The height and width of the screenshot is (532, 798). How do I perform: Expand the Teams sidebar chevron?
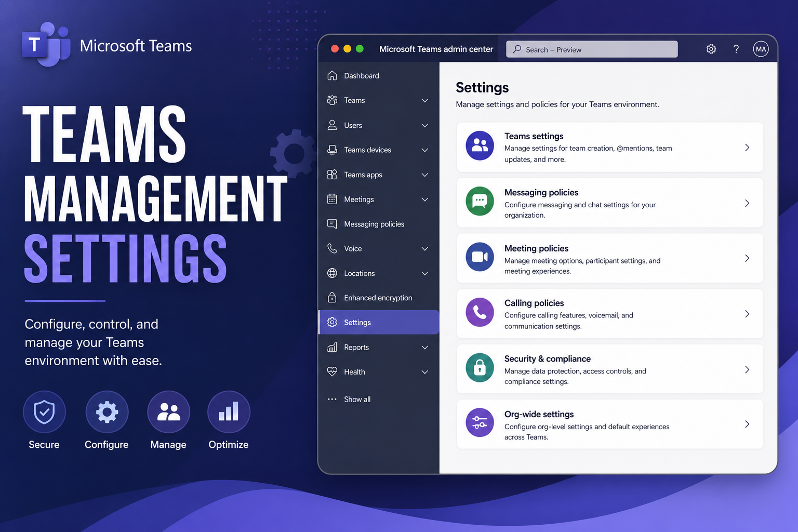[424, 100]
